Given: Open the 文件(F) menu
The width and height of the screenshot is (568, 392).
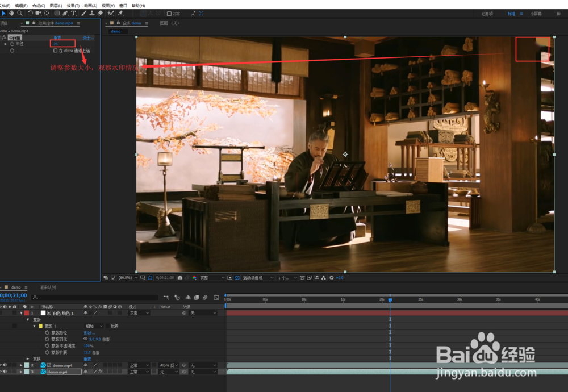Looking at the screenshot, I should point(5,6).
